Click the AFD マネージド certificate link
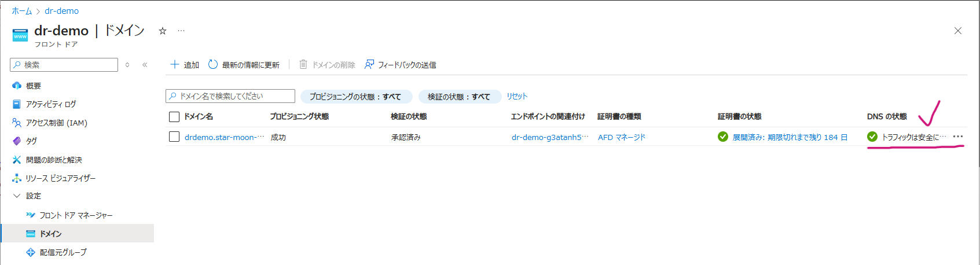980x265 pixels. coord(622,137)
